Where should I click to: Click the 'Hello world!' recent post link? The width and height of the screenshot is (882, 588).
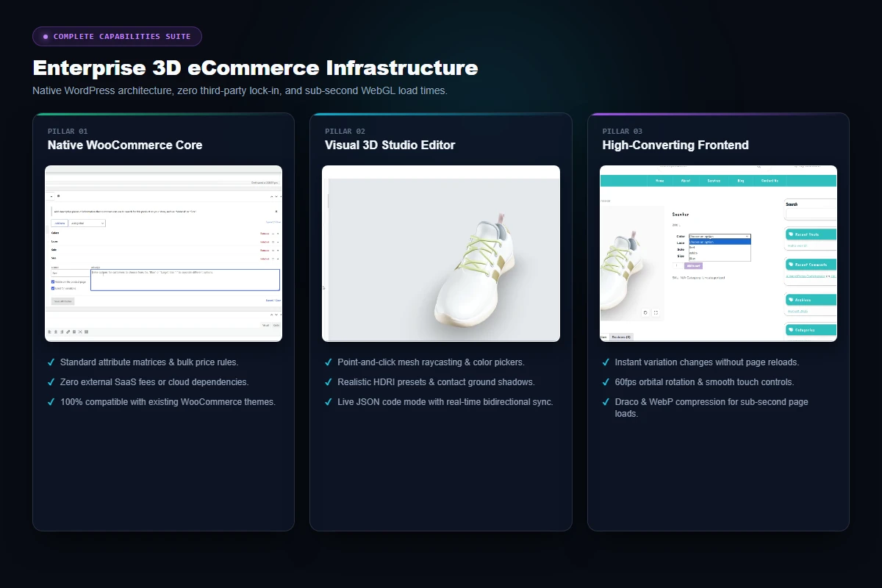tap(797, 245)
